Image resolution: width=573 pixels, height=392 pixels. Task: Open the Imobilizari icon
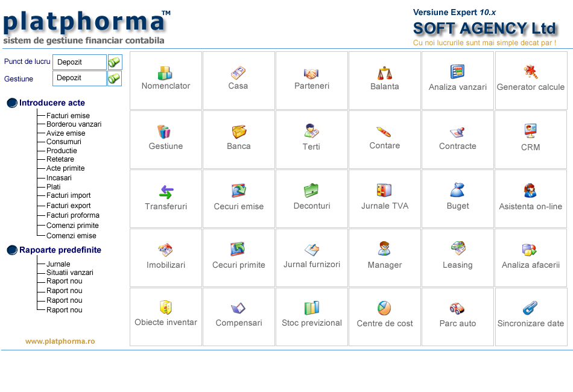pos(165,250)
